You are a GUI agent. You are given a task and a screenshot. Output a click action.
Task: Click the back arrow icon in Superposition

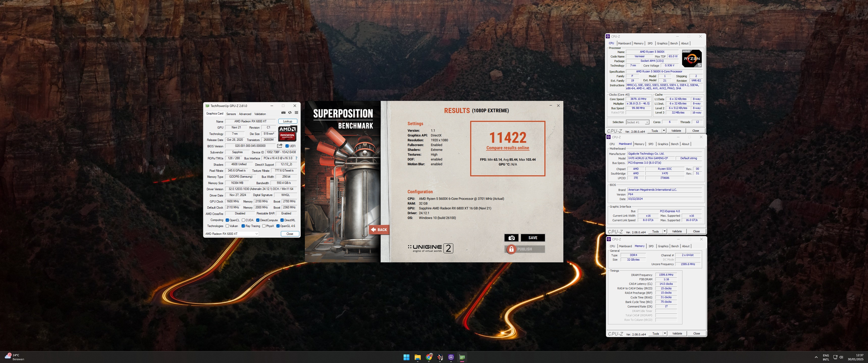(373, 230)
